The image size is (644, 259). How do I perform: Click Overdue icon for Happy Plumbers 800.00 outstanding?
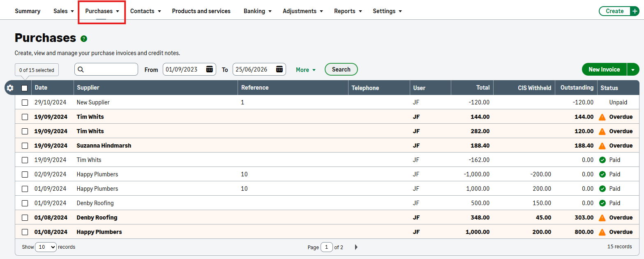[x=602, y=232]
